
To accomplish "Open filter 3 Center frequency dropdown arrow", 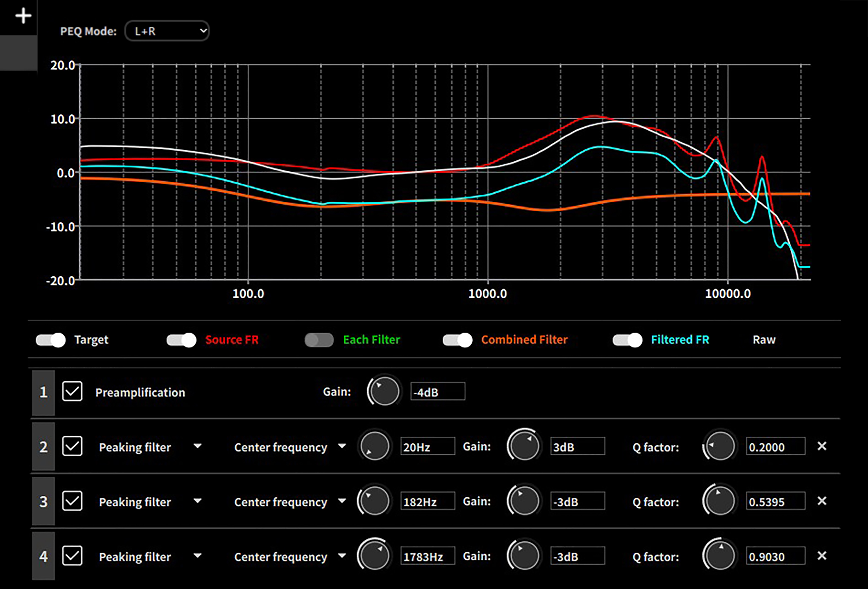I will (x=342, y=501).
